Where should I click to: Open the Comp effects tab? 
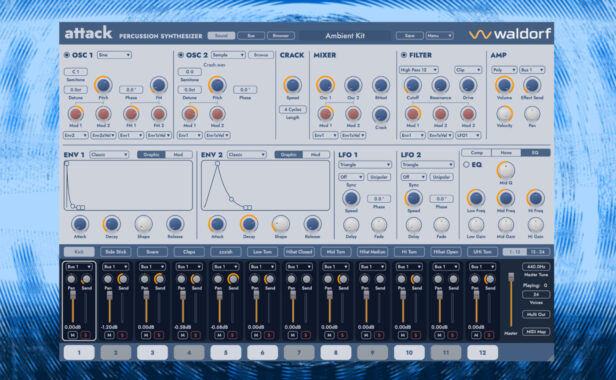[x=477, y=152]
